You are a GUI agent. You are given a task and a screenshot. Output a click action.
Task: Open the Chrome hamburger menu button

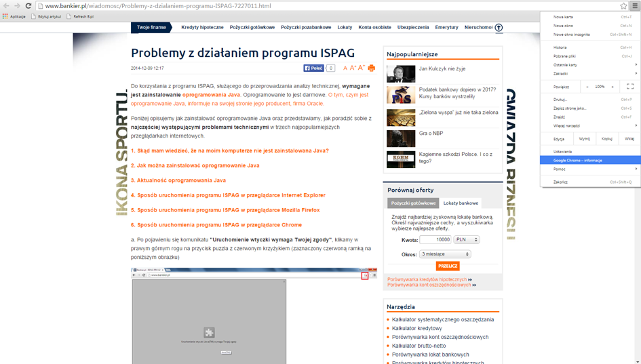(x=635, y=5)
